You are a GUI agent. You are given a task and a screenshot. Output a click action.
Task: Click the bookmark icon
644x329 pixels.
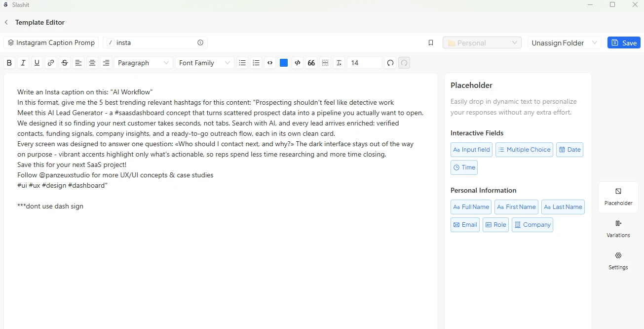(431, 43)
